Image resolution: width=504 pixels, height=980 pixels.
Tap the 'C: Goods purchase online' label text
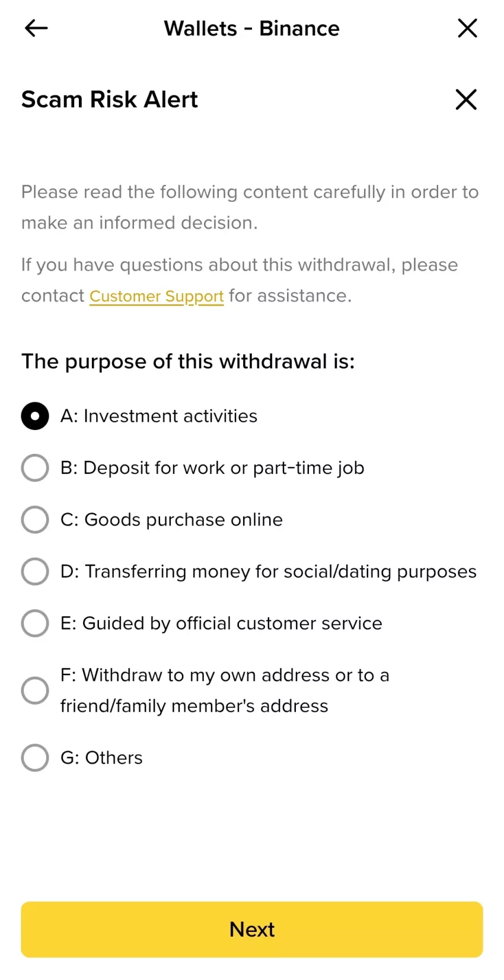(x=171, y=520)
